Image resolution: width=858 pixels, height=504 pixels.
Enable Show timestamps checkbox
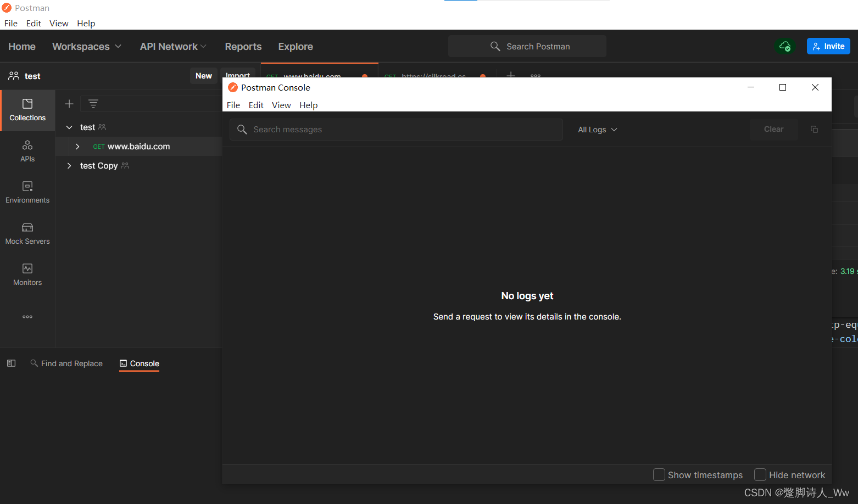(659, 475)
